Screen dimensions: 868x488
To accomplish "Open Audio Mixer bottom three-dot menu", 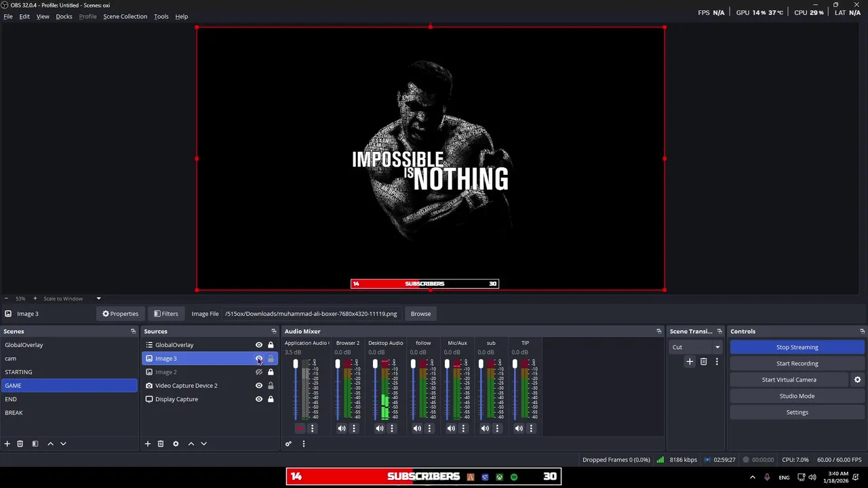I will pos(304,444).
